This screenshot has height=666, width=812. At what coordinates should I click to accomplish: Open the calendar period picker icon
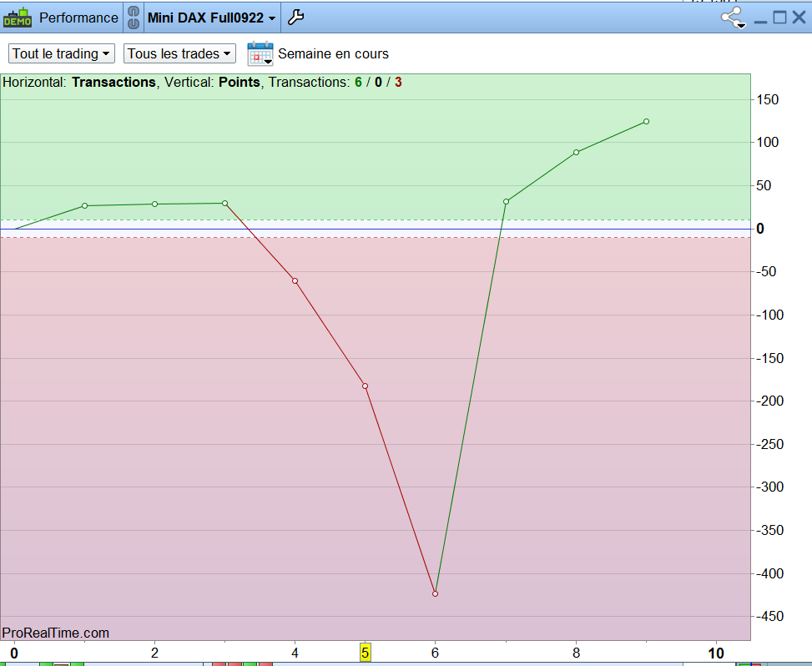pos(260,53)
